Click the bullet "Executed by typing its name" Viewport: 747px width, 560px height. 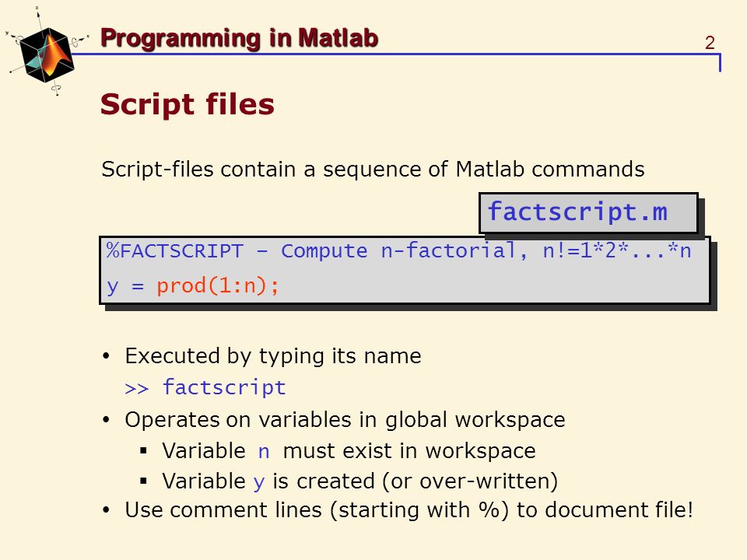273,356
